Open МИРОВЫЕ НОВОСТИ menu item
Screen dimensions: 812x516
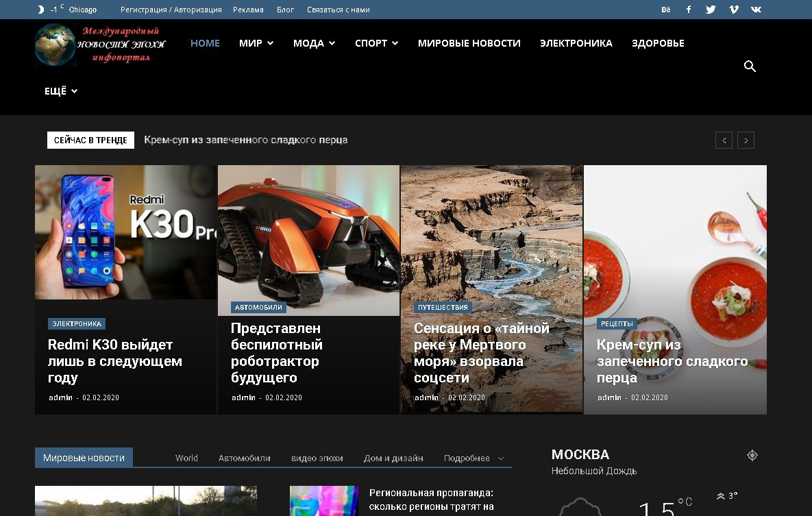[x=469, y=43]
